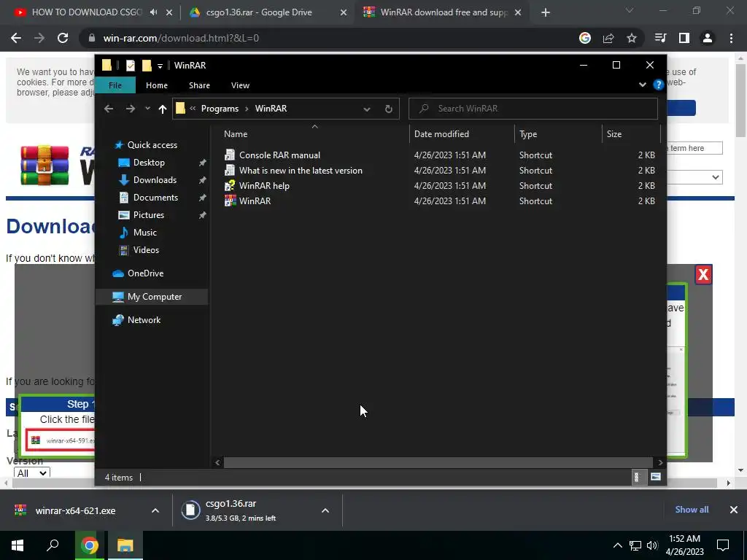Click Programs in the breadcrumb path
Screen dimensions: 747x560
(x=220, y=109)
